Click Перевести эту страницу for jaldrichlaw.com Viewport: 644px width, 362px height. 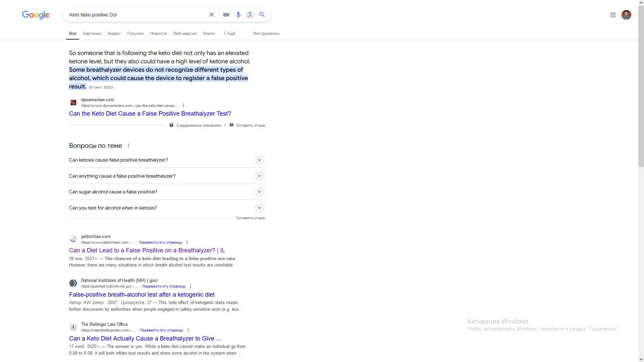(x=161, y=242)
